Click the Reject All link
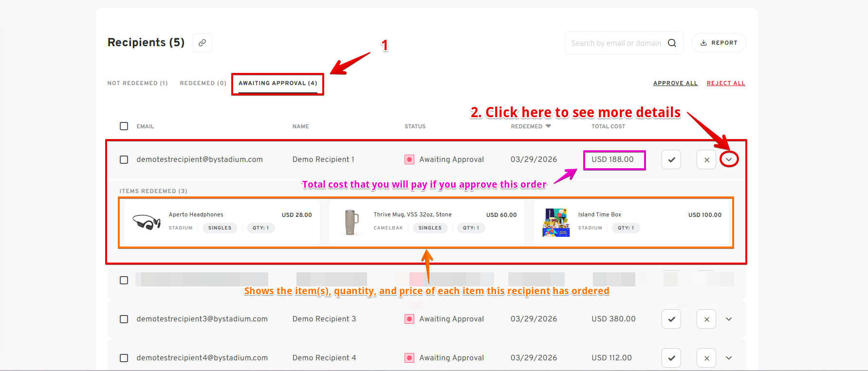Screen dimensions: 868x371 (726, 83)
